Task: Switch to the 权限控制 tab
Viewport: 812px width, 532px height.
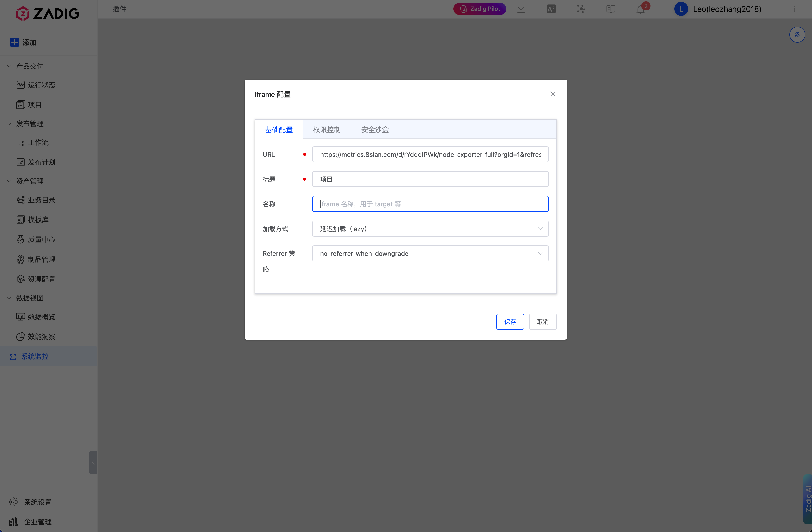Action: click(x=326, y=130)
